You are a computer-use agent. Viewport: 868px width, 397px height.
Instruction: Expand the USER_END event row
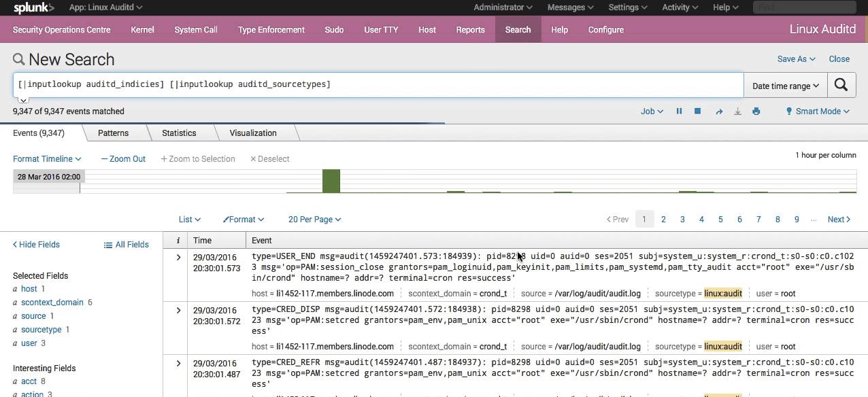pyautogui.click(x=178, y=258)
